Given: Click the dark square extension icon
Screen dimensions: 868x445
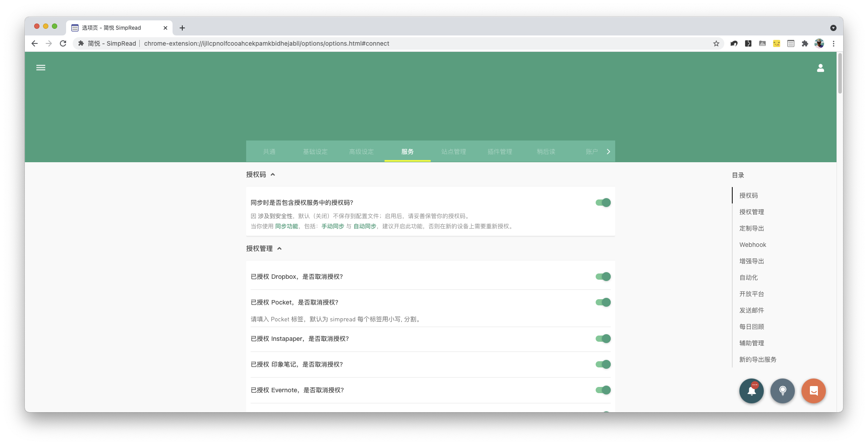Looking at the screenshot, I should click(748, 43).
